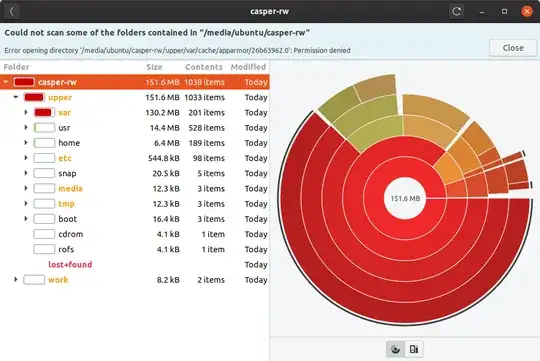Select the snap folder name
This screenshot has width=540, height=361.
(x=67, y=173)
